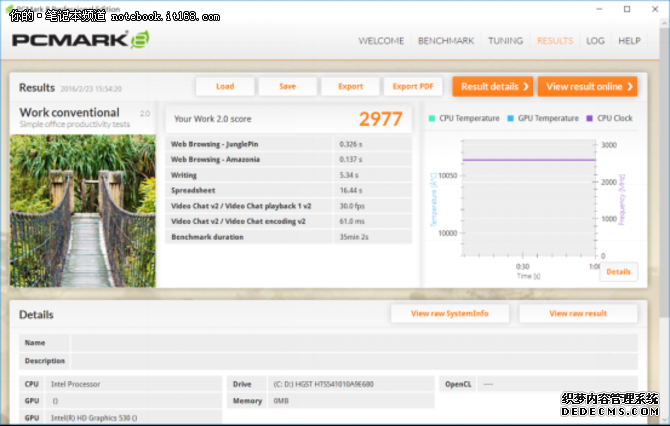
Task: Select Video Chat playback 1 v2 row
Action: point(289,206)
